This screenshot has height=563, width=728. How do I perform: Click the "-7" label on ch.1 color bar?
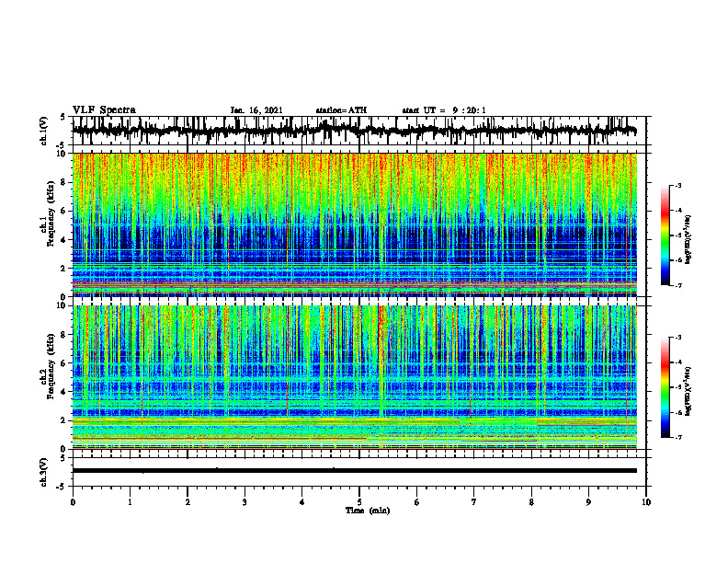click(x=678, y=285)
